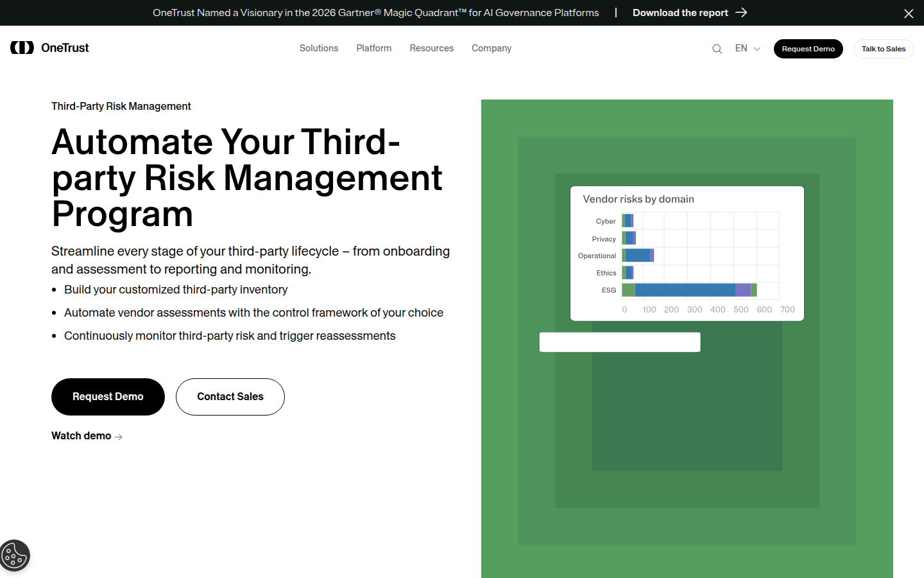Click the Third-Party Risk Management label
This screenshot has height=578, width=924.
point(121,106)
